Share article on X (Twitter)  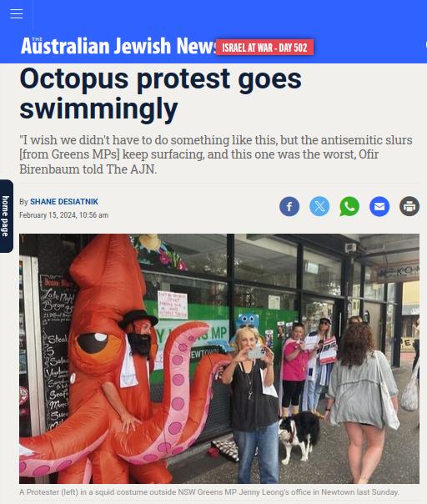319,206
